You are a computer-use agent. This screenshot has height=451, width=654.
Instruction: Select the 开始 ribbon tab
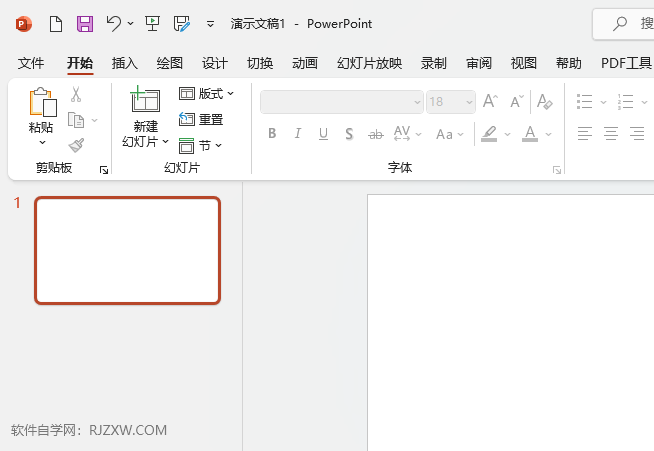click(x=80, y=63)
